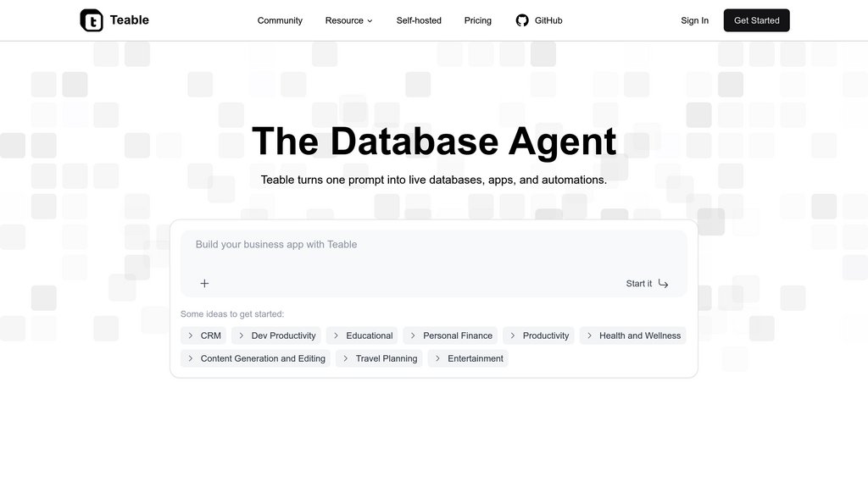Click the Start it arrow icon
The width and height of the screenshot is (868, 488).
(663, 283)
